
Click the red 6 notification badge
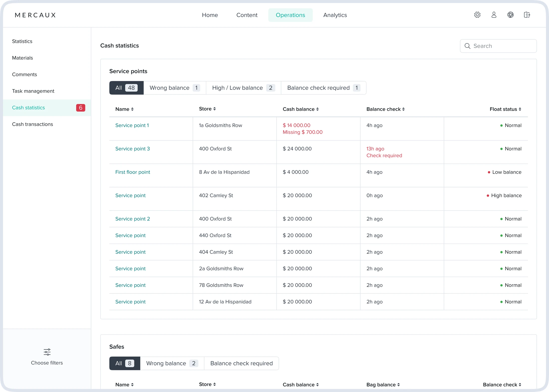pos(81,108)
